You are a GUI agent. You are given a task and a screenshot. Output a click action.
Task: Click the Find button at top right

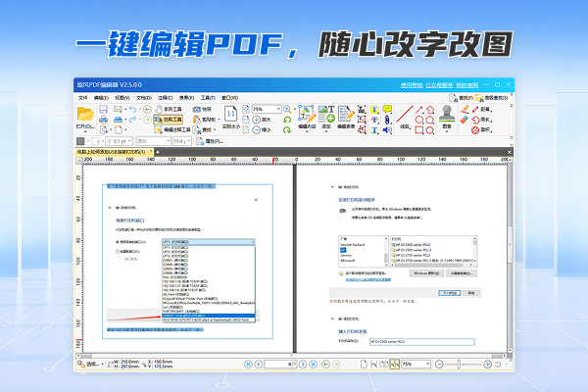click(462, 98)
